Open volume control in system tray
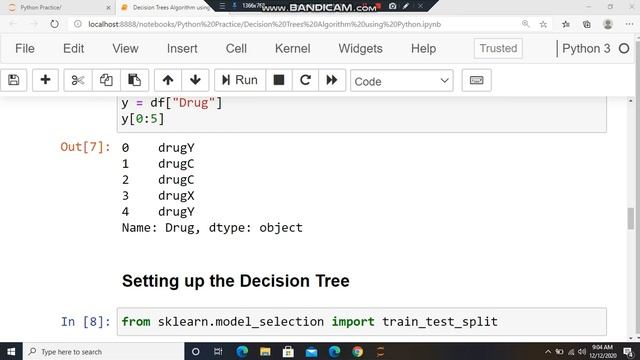 click(x=582, y=352)
